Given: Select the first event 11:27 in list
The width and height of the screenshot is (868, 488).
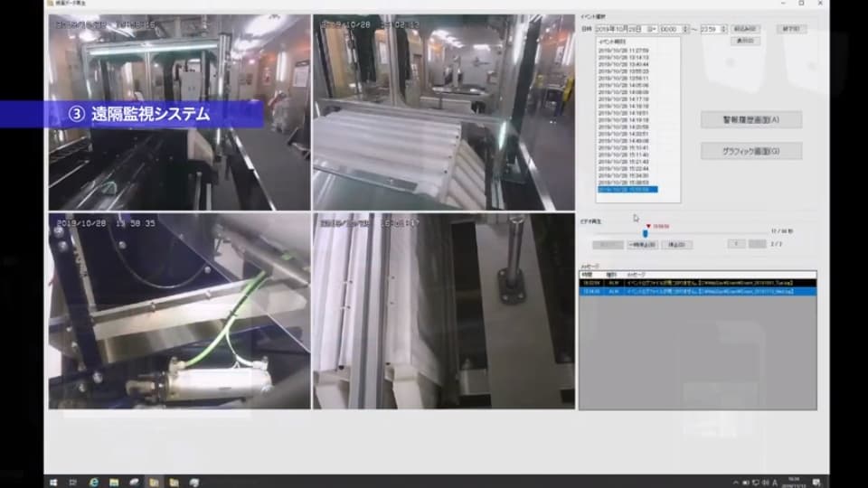Looking at the screenshot, I should click(x=627, y=50).
